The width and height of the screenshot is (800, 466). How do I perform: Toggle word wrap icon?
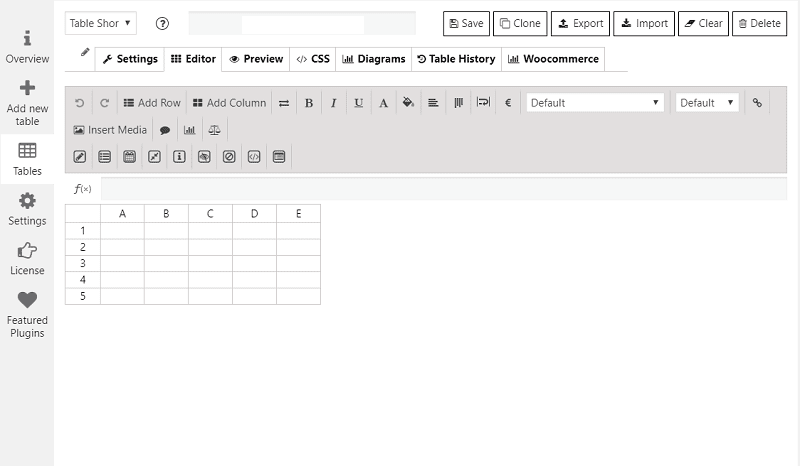[483, 103]
